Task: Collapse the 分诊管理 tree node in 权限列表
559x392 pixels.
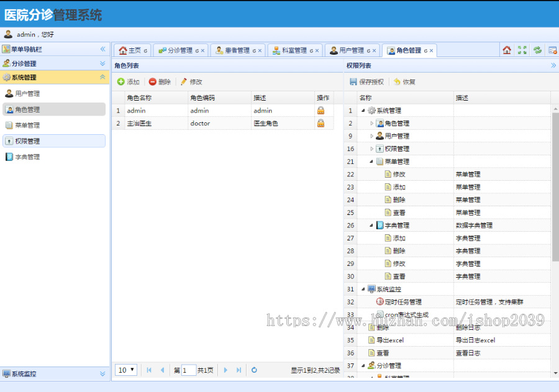Action: [363, 366]
